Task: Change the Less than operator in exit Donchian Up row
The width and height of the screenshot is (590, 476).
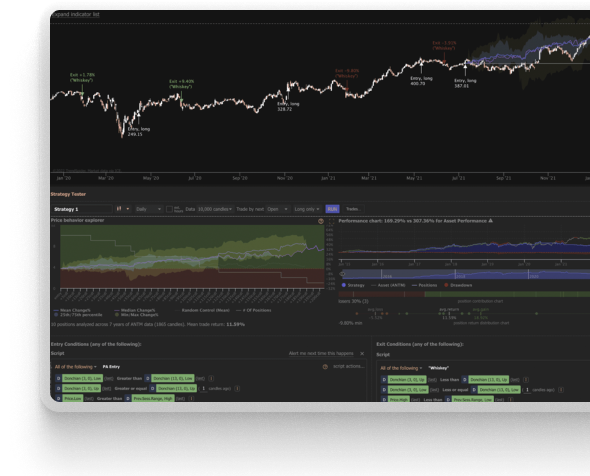Action: pos(449,380)
